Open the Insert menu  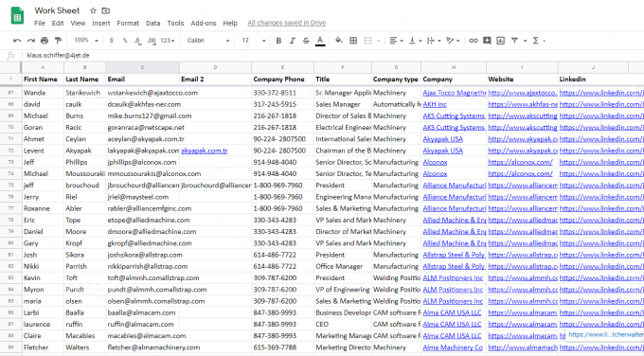pos(101,23)
